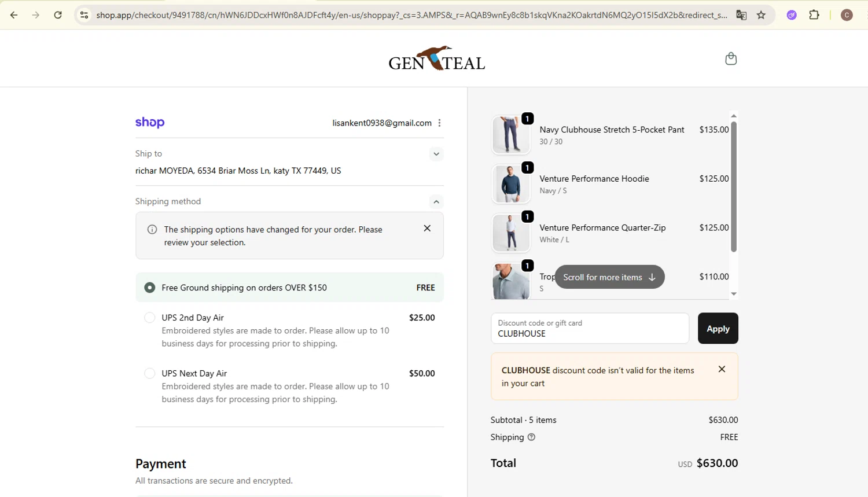Click the info icon in shipping notice
The width and height of the screenshot is (868, 497).
pos(152,230)
